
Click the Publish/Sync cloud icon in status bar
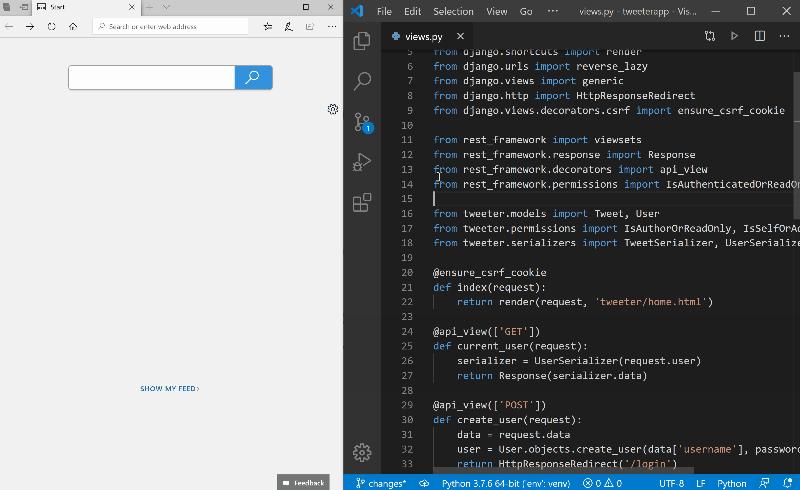[x=424, y=483]
